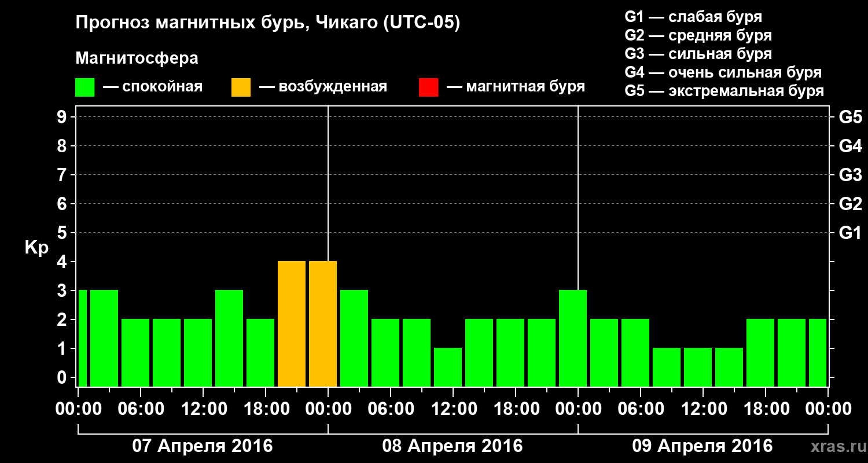
Task: Click the 'G2 — средняя буря' legend line
Action: tap(698, 35)
